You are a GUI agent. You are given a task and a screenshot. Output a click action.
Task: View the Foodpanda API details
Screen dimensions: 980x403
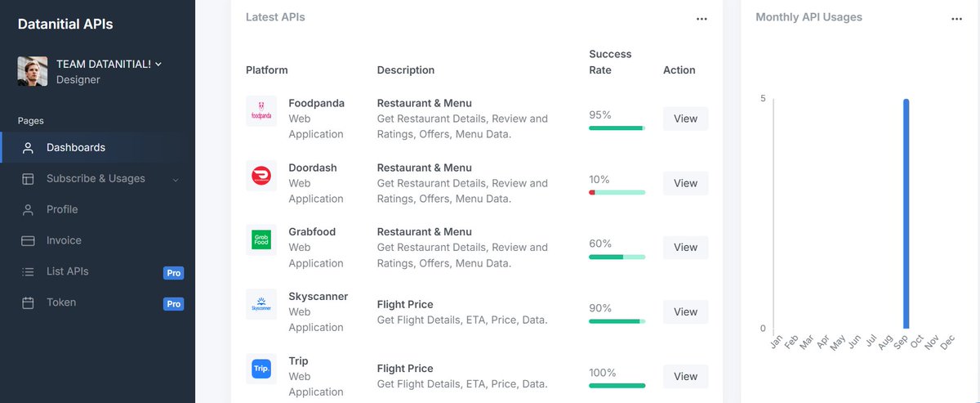(x=685, y=119)
